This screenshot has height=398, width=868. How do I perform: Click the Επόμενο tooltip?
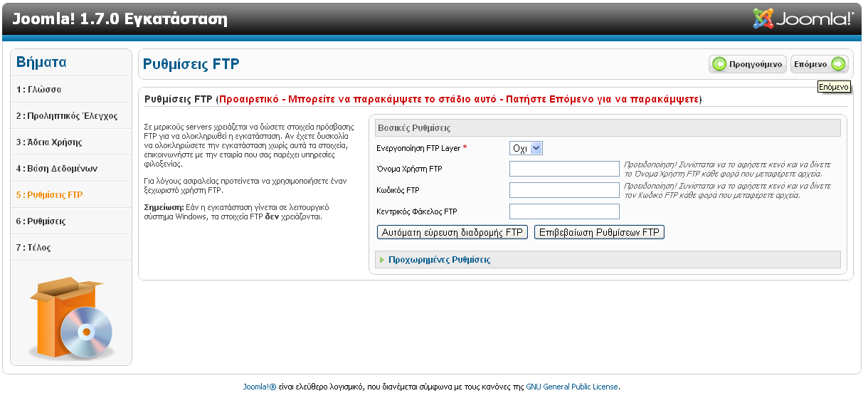point(835,87)
